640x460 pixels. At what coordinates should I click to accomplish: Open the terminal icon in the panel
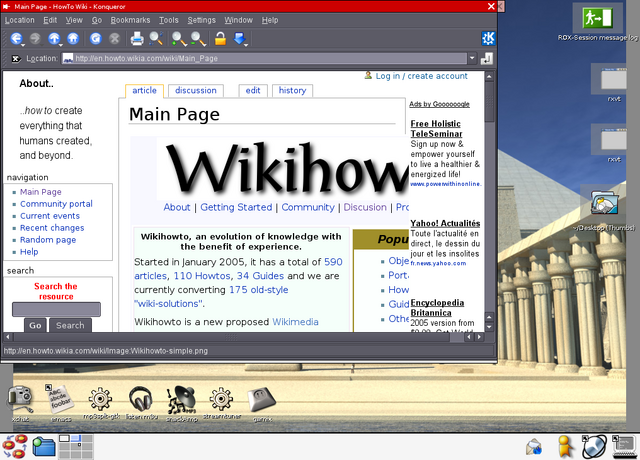624,447
